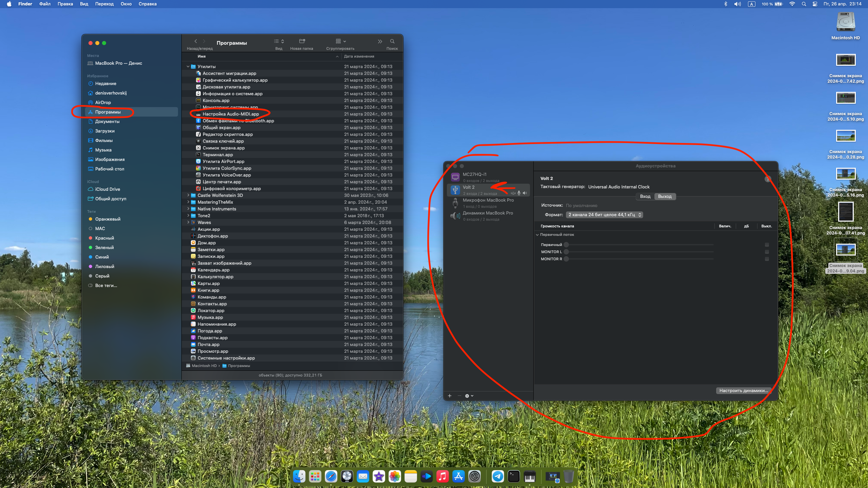Select Микрофон MacBook Pro device
Screen dimensions: 868x488
[x=488, y=203]
